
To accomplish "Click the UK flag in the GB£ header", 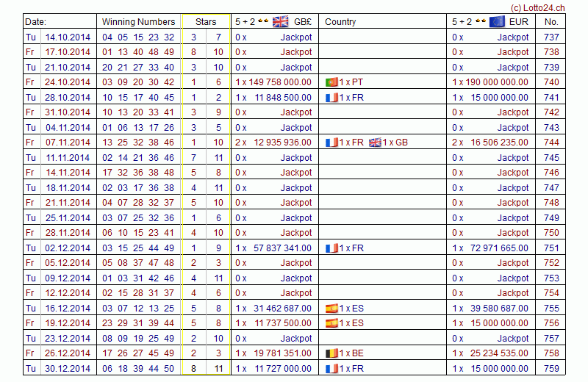I will point(281,21).
